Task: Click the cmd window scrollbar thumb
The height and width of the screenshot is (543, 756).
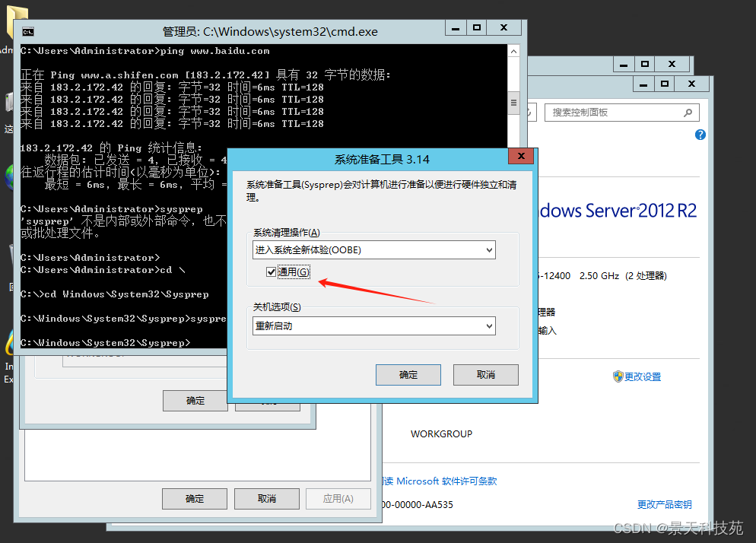Action: pos(514,103)
